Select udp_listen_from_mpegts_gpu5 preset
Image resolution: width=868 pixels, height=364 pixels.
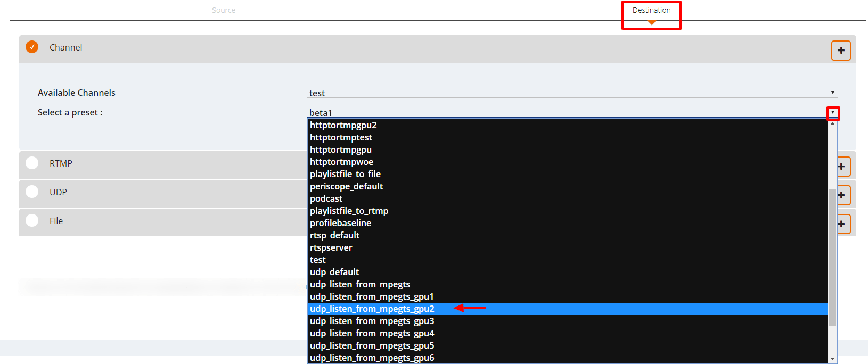click(x=568, y=345)
